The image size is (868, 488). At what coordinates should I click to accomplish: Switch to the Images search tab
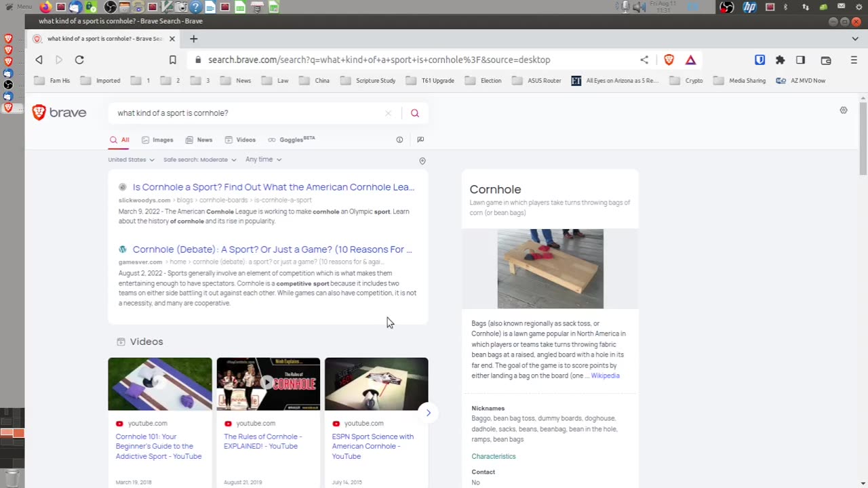(157, 140)
